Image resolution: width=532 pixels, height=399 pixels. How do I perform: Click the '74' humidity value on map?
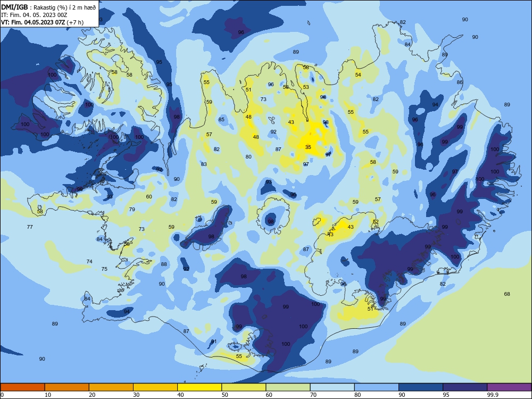(x=89, y=261)
